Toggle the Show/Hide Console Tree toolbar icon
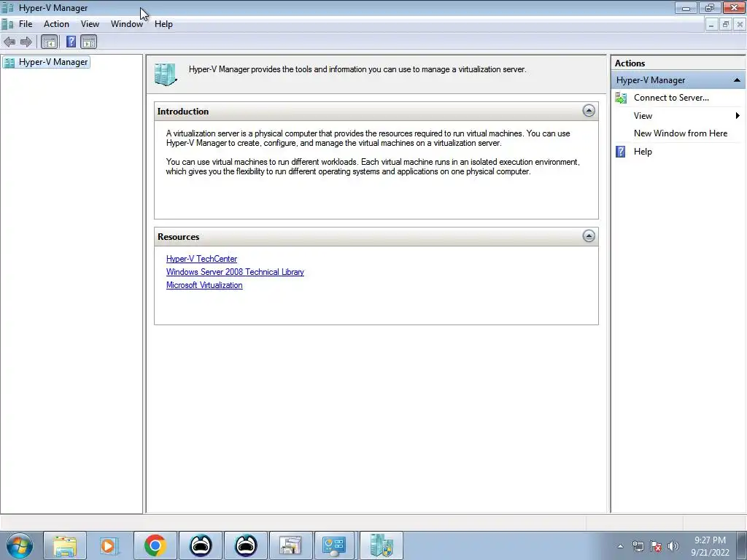 point(49,42)
